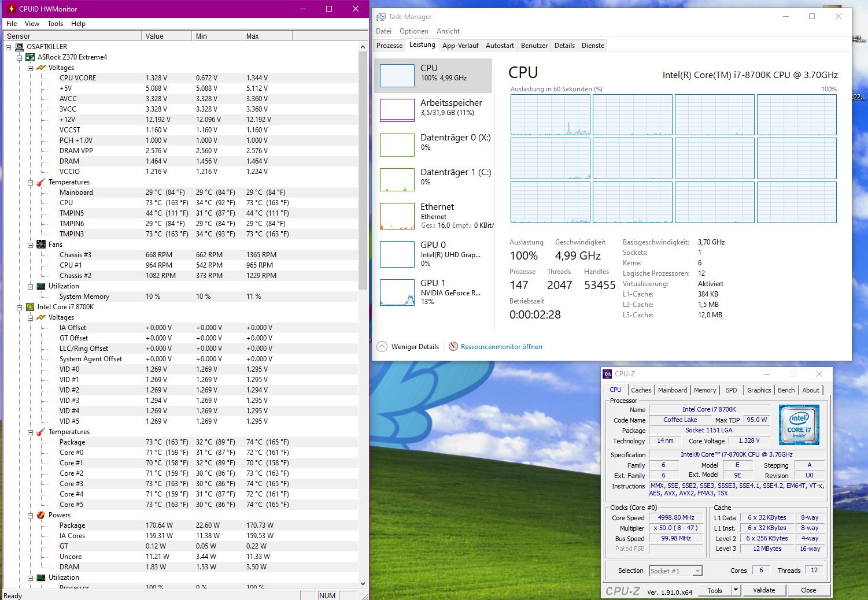
Task: Click the Tools button in CPU-Z
Action: pyautogui.click(x=715, y=590)
